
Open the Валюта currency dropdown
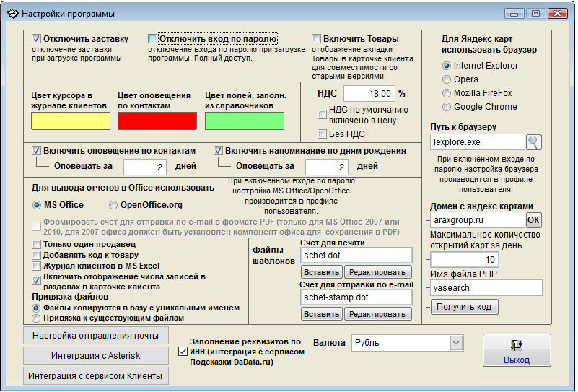click(x=456, y=343)
